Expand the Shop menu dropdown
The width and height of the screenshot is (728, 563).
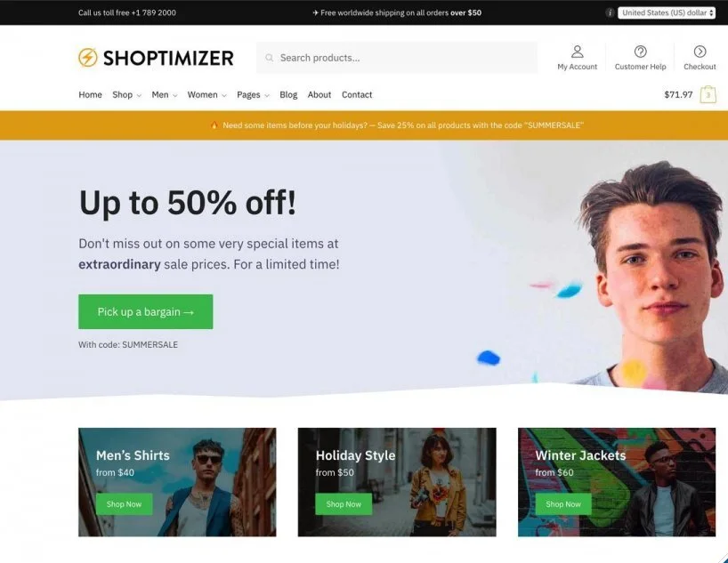tap(126, 94)
